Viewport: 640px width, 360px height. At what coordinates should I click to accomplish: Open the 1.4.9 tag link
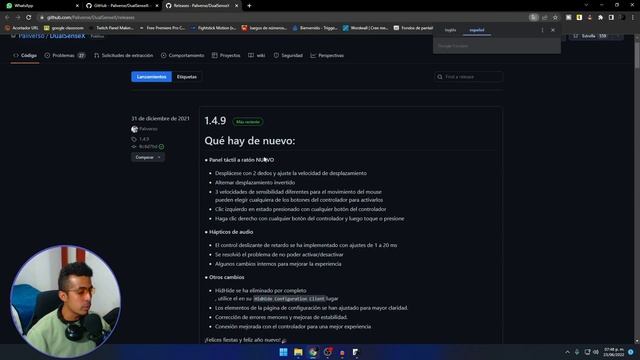pyautogui.click(x=144, y=139)
